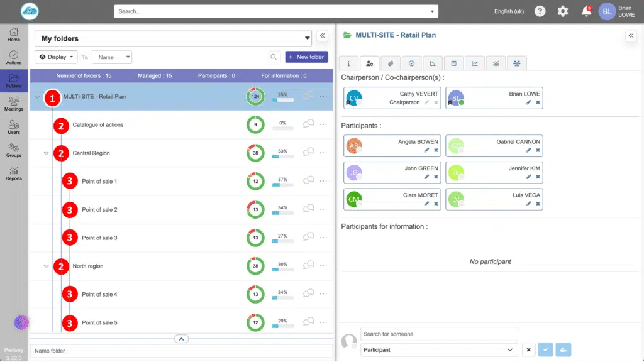Open the notifications bell icon
This screenshot has height=362, width=644.
(586, 11)
